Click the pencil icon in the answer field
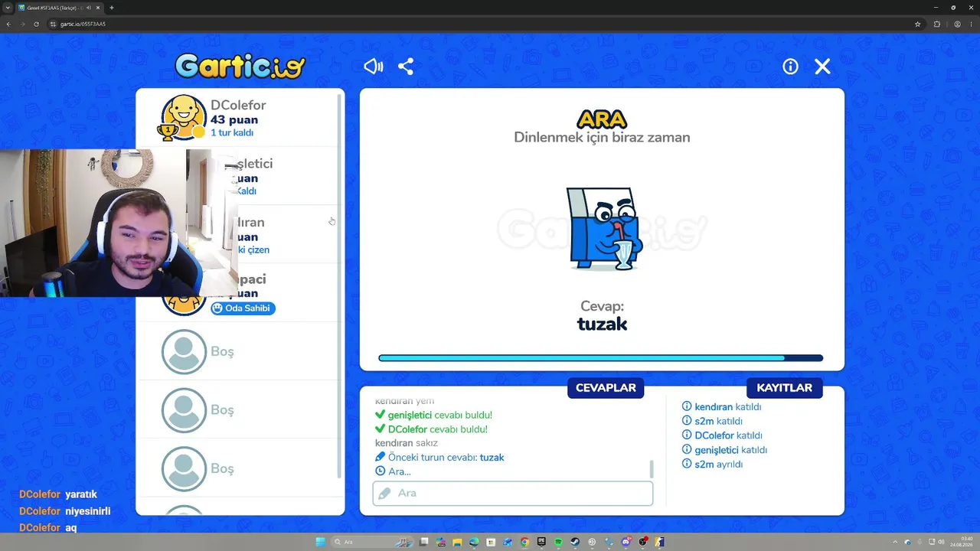This screenshot has width=980, height=551. point(384,494)
